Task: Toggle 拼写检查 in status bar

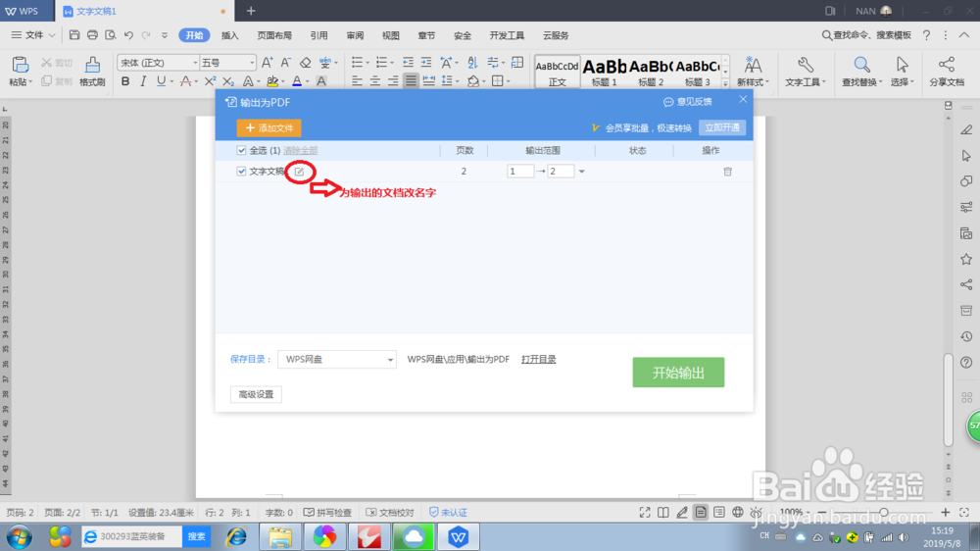Action: [x=327, y=512]
